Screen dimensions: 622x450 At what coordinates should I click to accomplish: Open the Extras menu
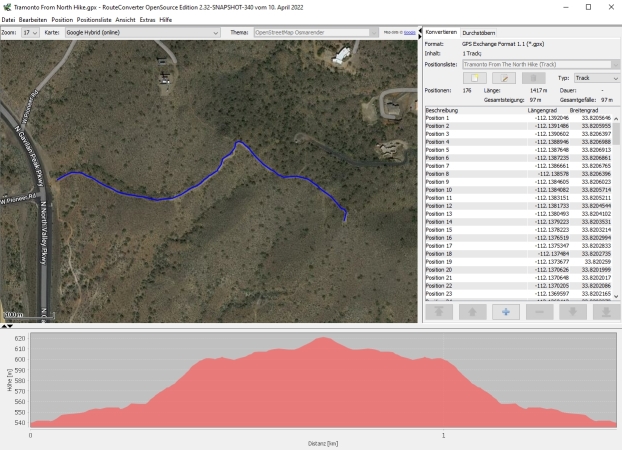click(x=148, y=19)
